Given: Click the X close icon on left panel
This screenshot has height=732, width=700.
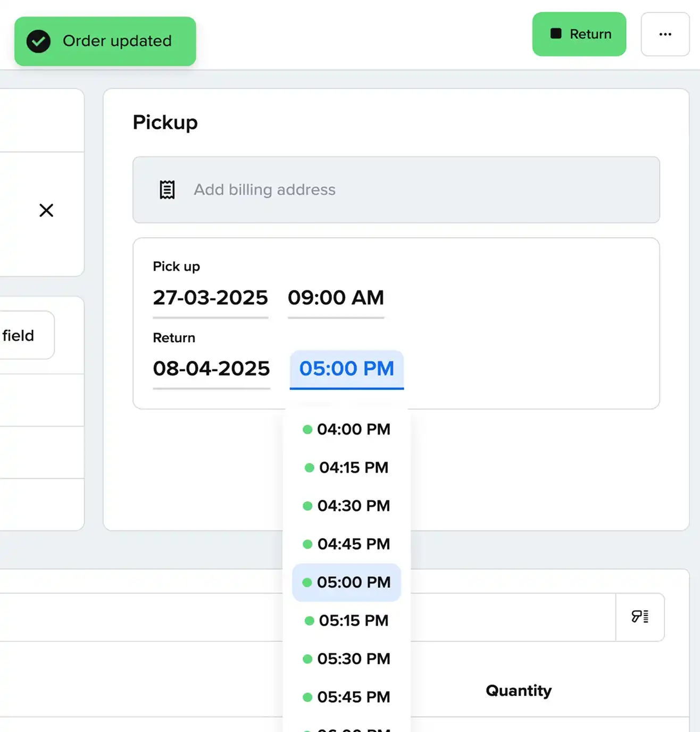Looking at the screenshot, I should (46, 211).
